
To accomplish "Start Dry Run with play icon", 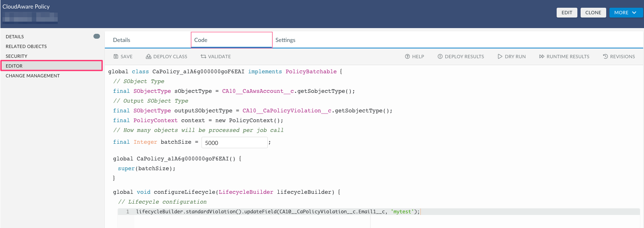I will click(500, 57).
